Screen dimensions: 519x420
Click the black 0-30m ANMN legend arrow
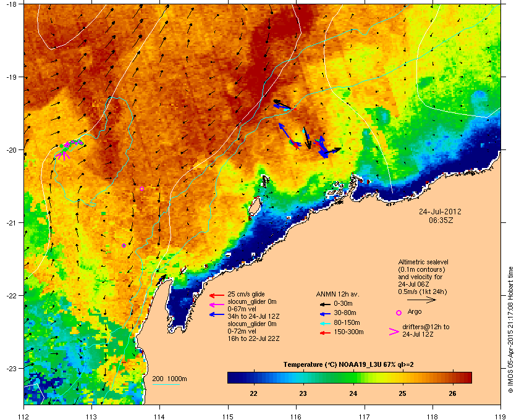pos(325,304)
